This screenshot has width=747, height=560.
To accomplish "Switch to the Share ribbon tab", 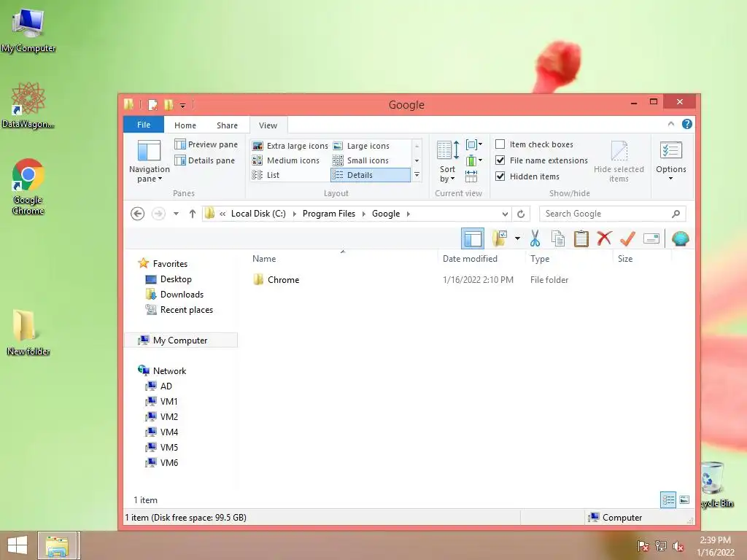I will click(227, 125).
